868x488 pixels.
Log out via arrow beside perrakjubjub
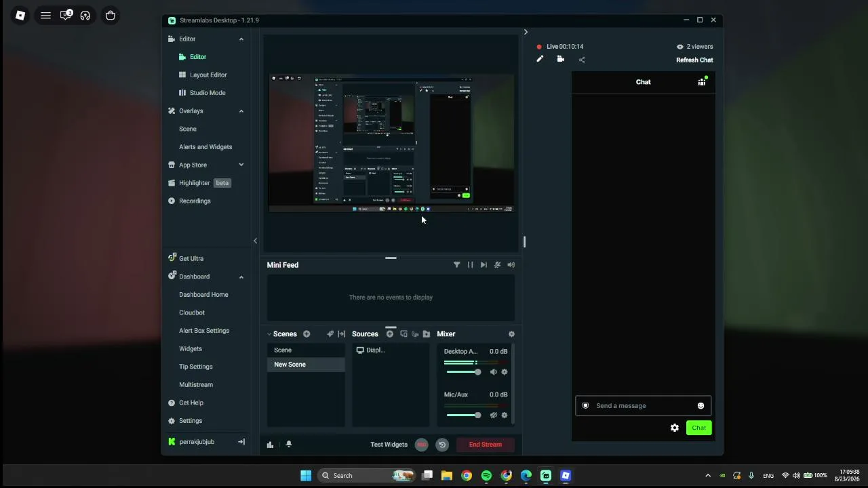click(241, 442)
